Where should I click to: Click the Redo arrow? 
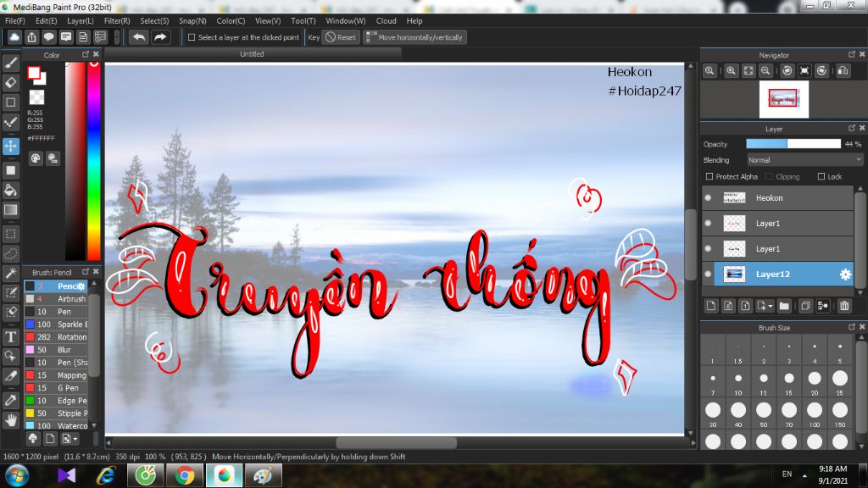click(x=160, y=37)
